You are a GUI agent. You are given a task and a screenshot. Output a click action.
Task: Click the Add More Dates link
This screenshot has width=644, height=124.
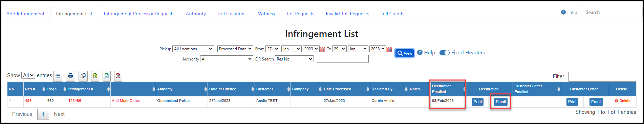pyautogui.click(x=126, y=101)
